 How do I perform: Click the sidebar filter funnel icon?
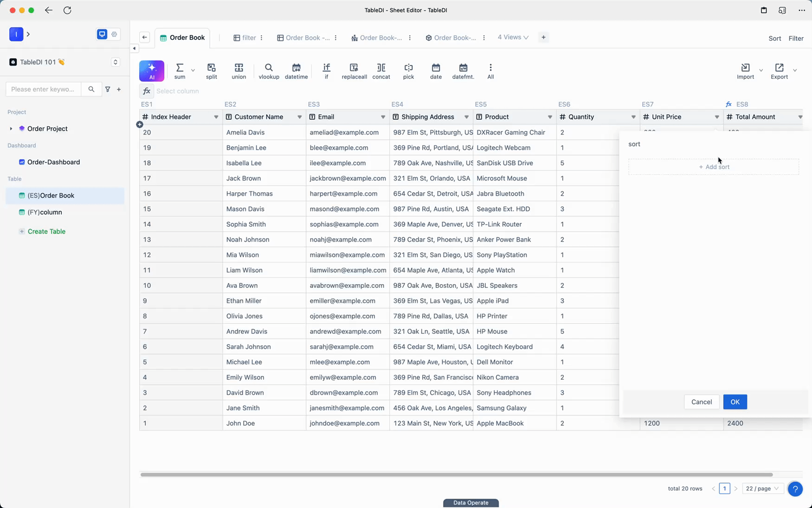108,89
